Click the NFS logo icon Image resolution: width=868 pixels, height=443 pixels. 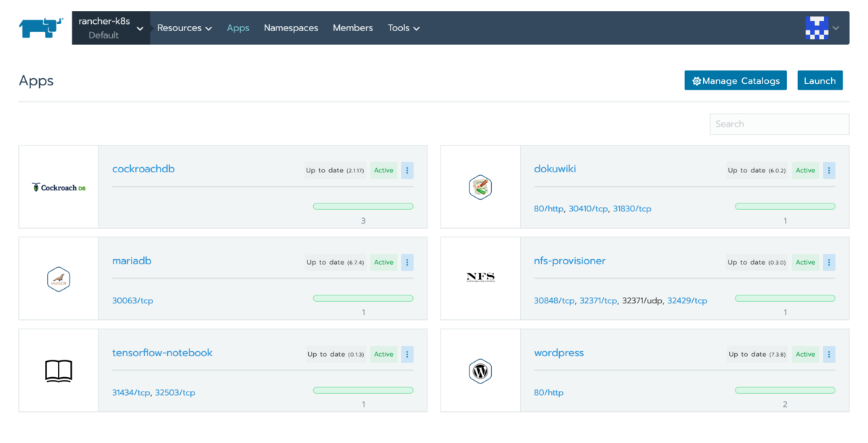point(480,277)
